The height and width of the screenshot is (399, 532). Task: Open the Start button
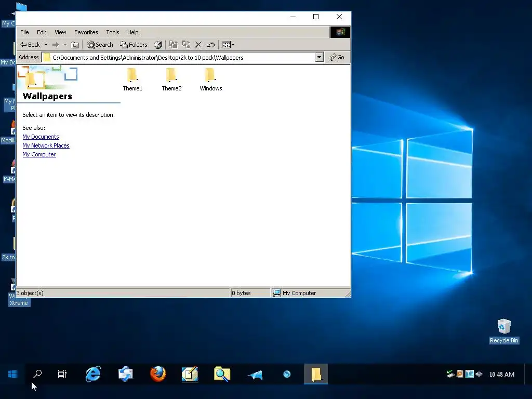[x=12, y=374]
